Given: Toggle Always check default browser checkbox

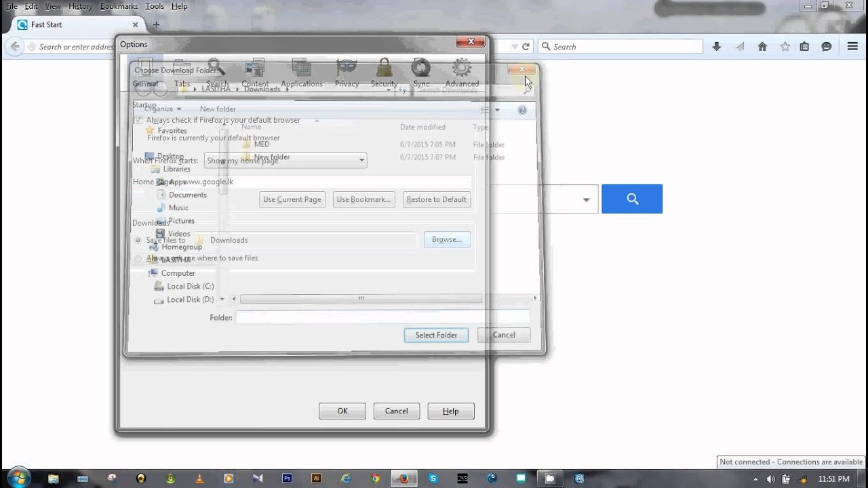Looking at the screenshot, I should [x=138, y=120].
